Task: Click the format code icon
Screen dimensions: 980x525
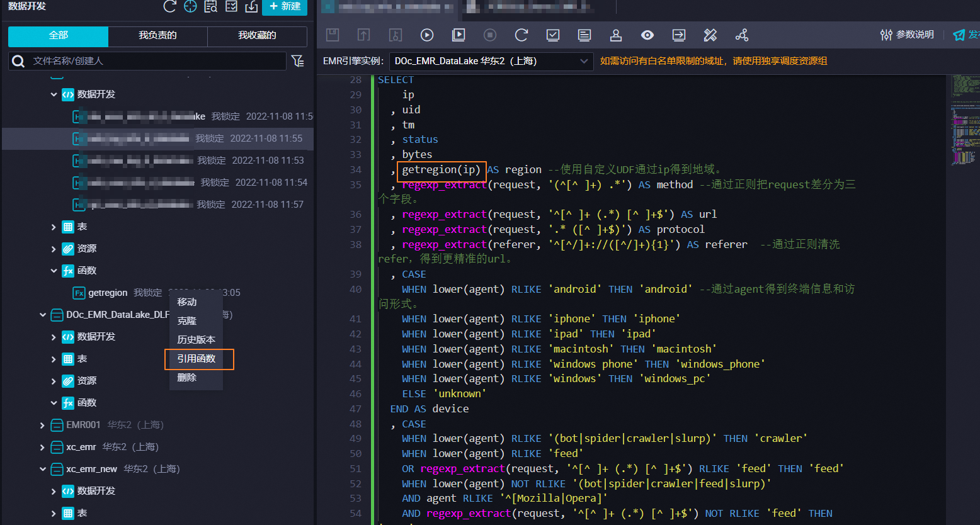Action: pos(710,35)
